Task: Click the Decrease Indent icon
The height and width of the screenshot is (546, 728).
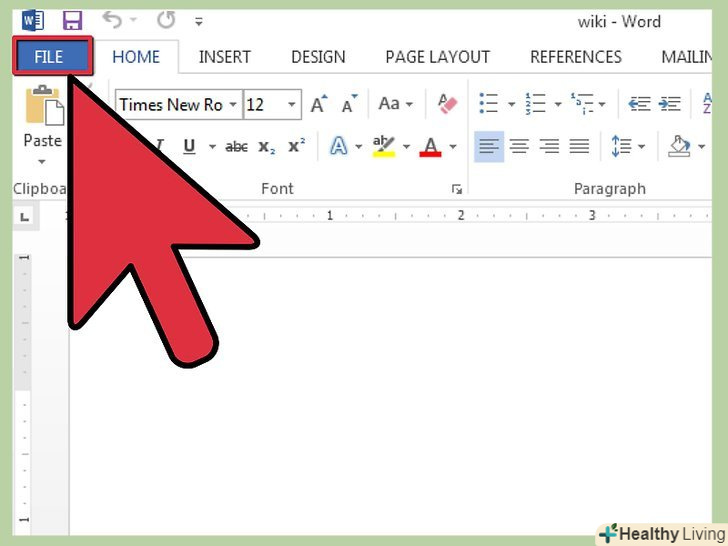Action: tap(640, 104)
